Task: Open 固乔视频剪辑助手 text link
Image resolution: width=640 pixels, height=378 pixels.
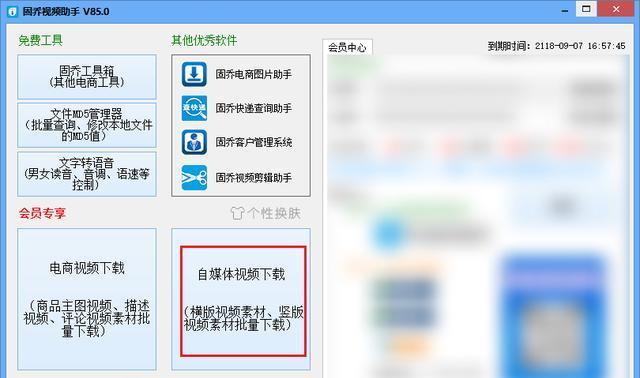Action: pos(253,178)
